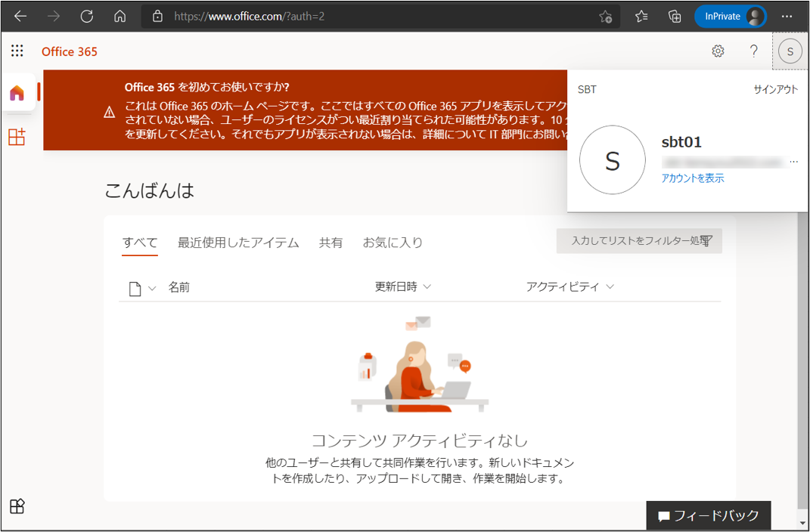The width and height of the screenshot is (810, 532).
Task: Open the Favorites list icon
Action: click(x=641, y=17)
